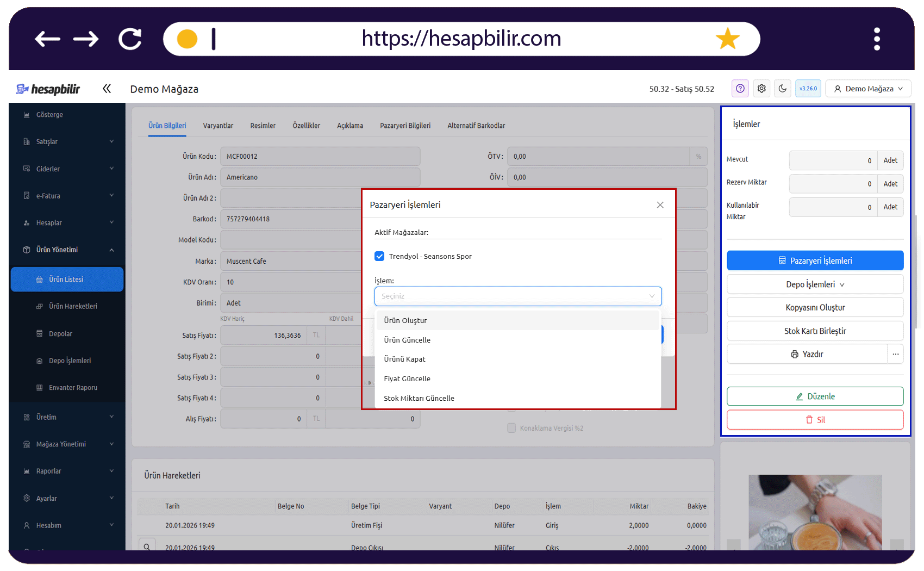The height and width of the screenshot is (571, 924).
Task: Click the Mevcut quantity field
Action: (x=833, y=160)
